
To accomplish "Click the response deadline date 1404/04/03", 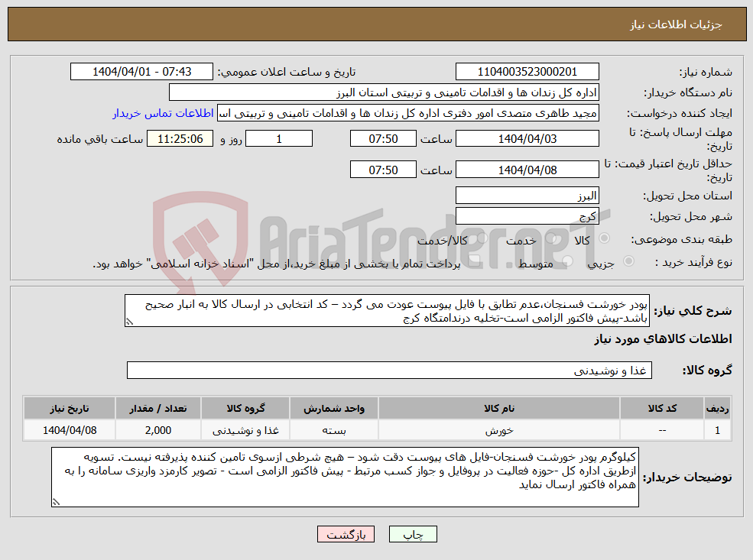I will [527, 139].
